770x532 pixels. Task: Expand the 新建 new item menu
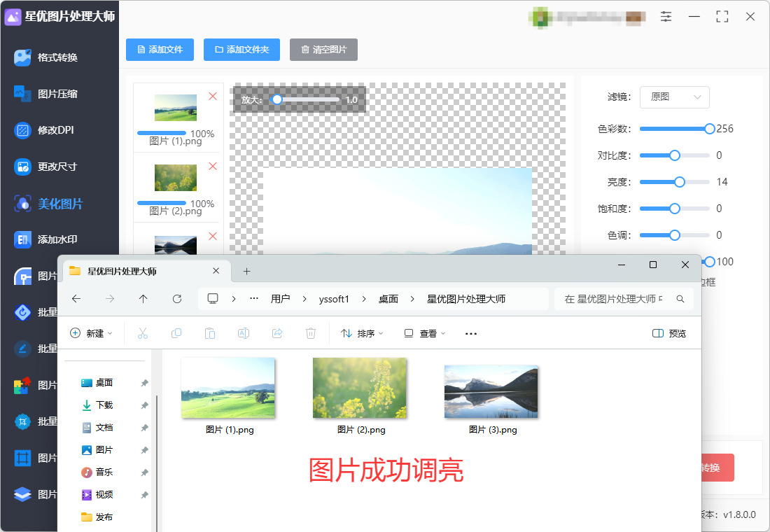coord(91,333)
